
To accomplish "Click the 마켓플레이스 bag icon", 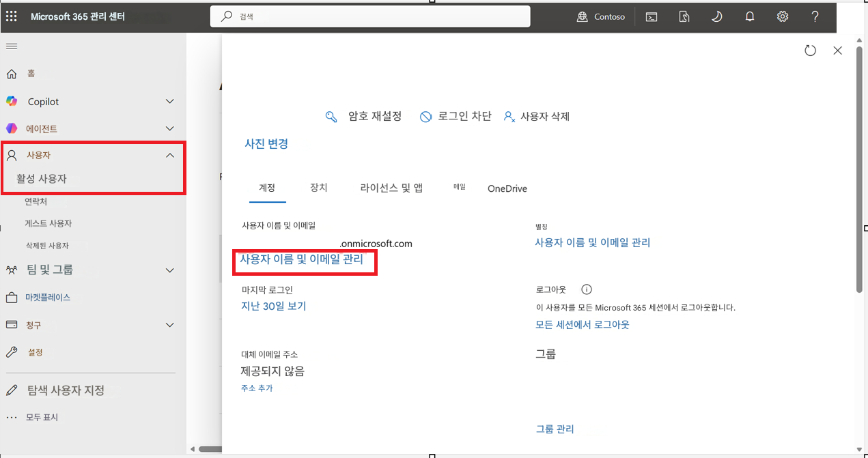I will tap(12, 298).
